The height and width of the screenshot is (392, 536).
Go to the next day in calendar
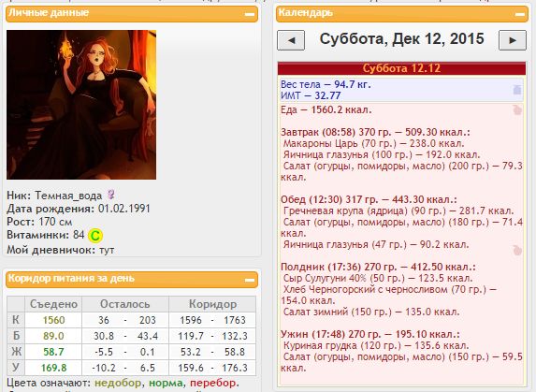(513, 40)
